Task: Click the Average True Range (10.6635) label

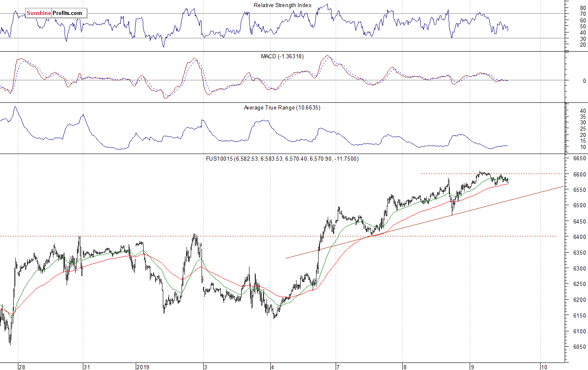Action: pyautogui.click(x=282, y=107)
